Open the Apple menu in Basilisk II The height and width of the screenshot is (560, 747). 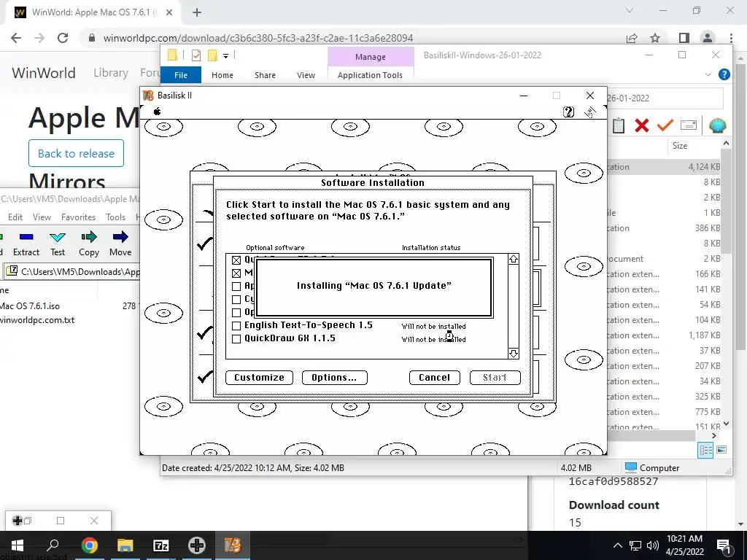158,112
